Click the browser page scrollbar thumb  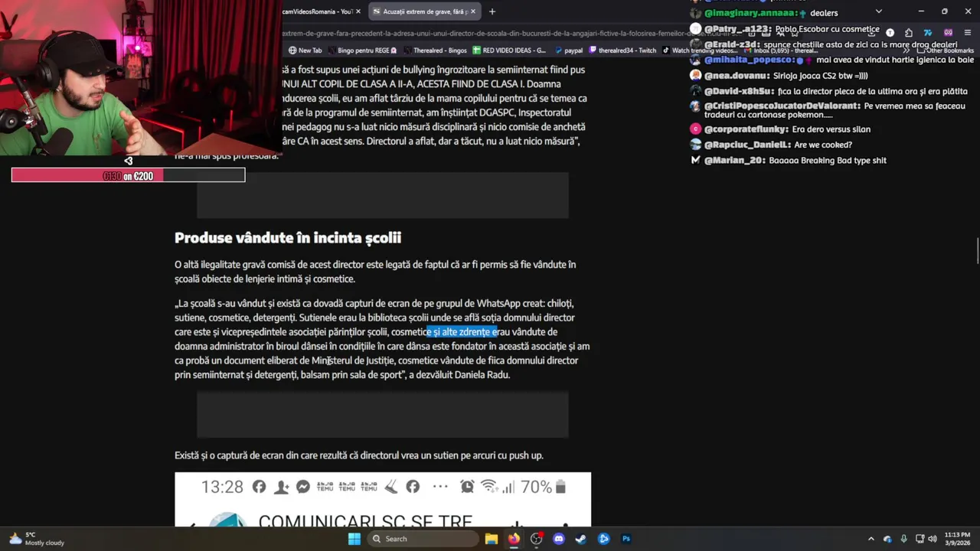coord(977,251)
